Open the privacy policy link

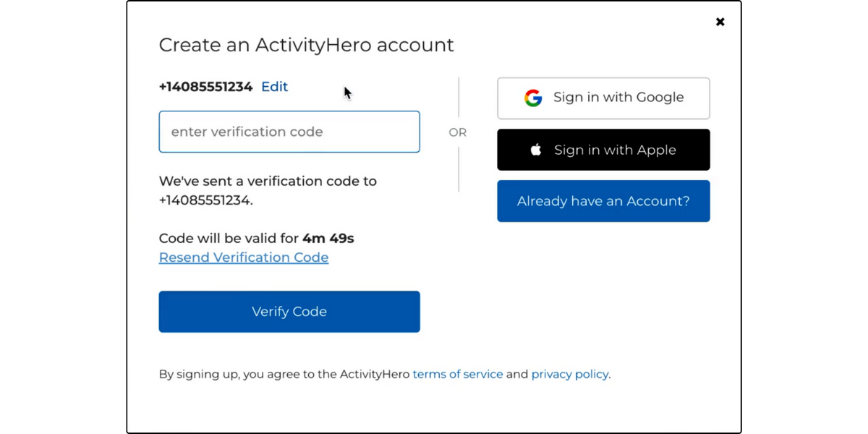point(570,375)
